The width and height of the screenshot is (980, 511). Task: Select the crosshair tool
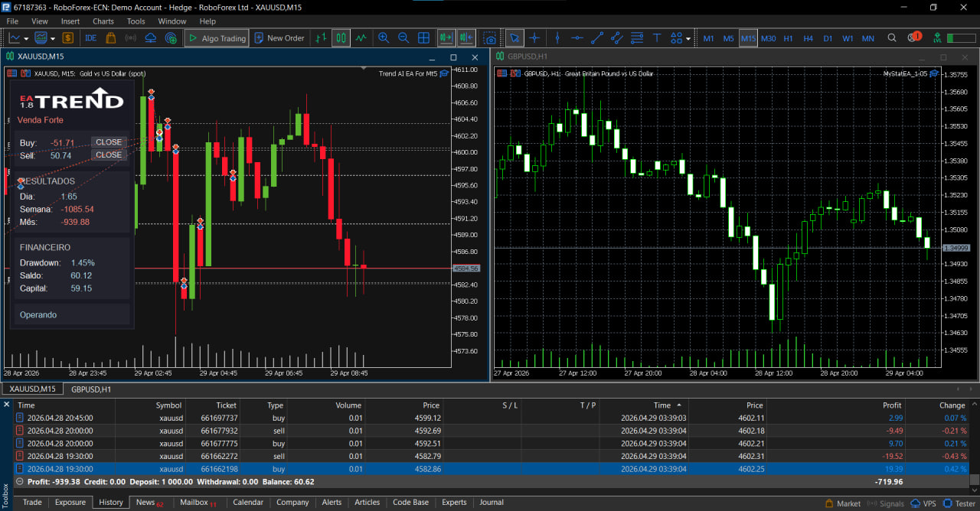click(534, 38)
